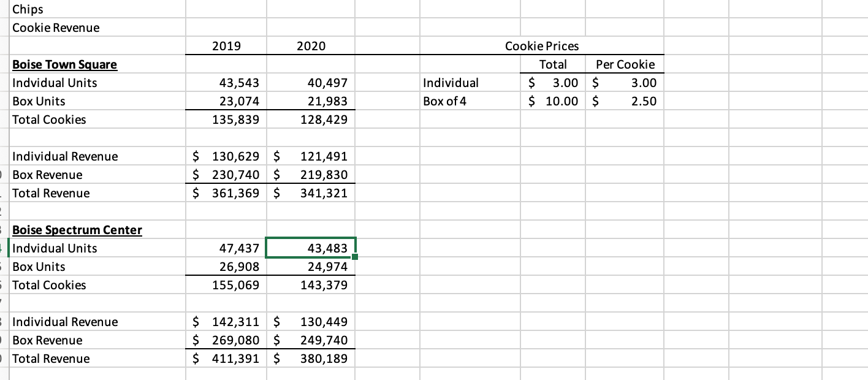
Task: Select total revenue cell 380,189
Action: 311,359
